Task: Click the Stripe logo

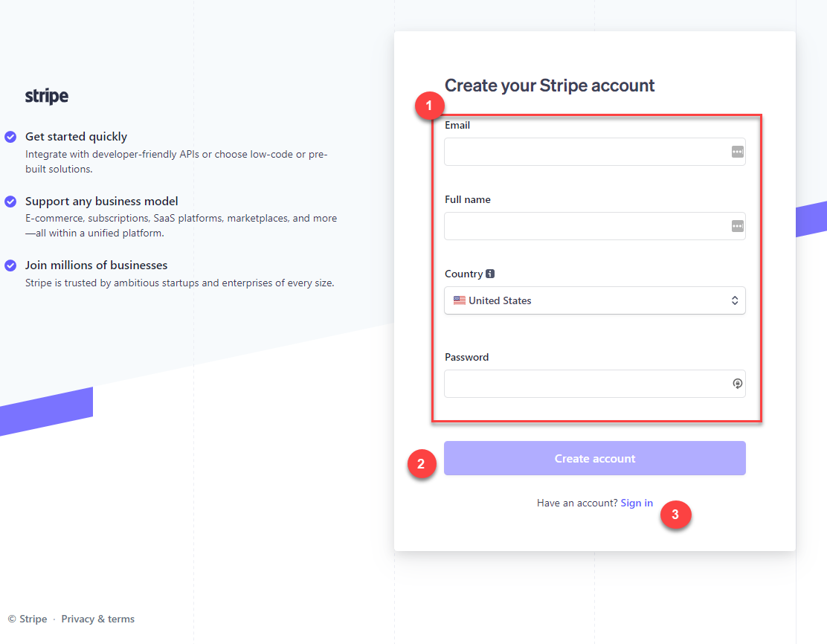Action: tap(47, 97)
